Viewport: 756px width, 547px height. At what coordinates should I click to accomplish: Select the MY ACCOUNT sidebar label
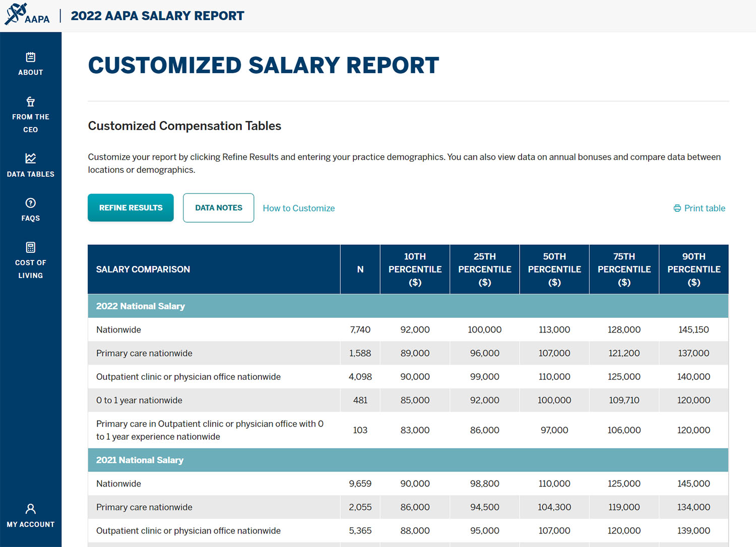[31, 524]
